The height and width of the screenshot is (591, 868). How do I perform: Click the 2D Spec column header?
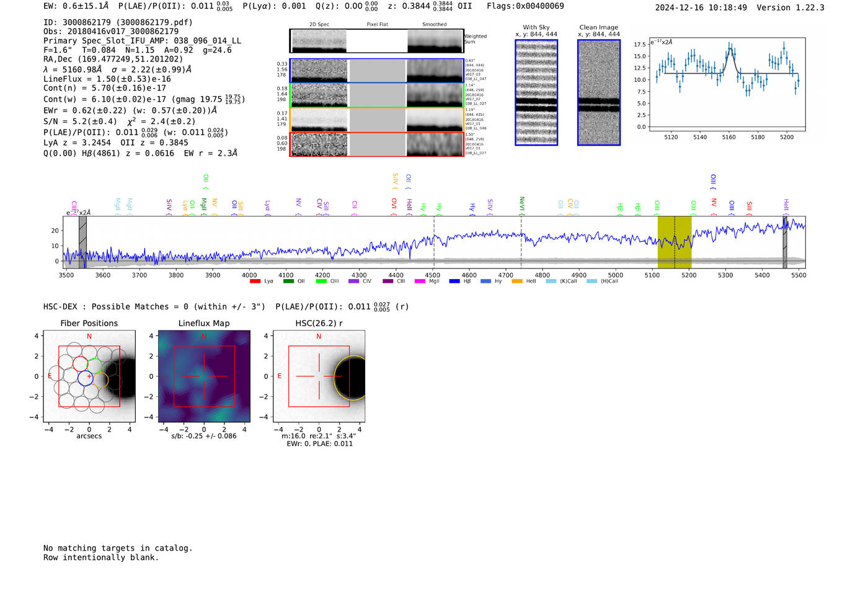pyautogui.click(x=319, y=25)
